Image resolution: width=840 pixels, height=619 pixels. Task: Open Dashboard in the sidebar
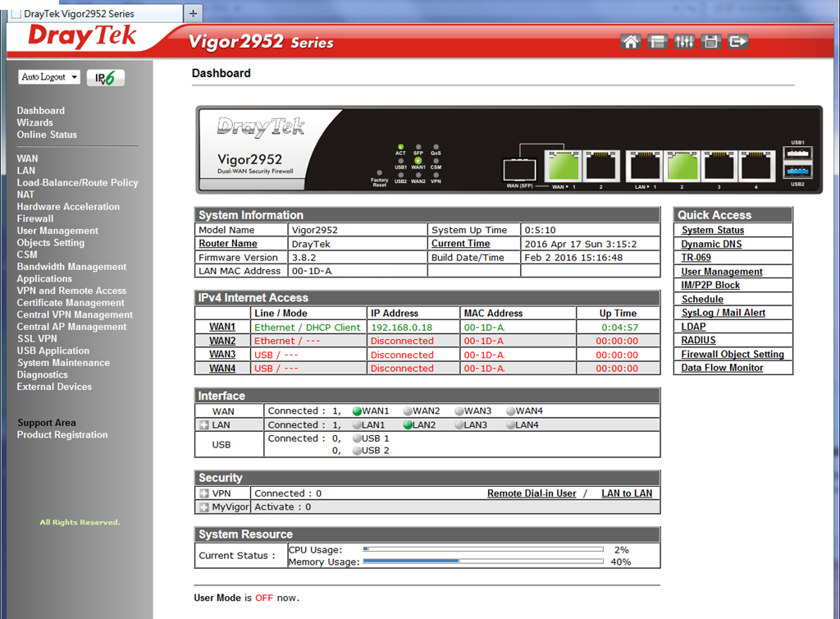click(41, 110)
